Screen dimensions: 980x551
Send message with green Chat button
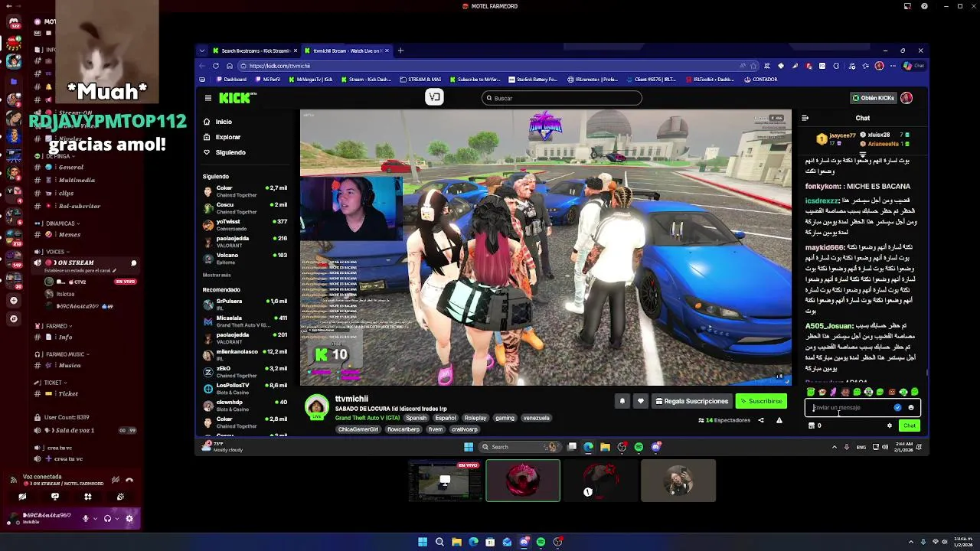(909, 425)
